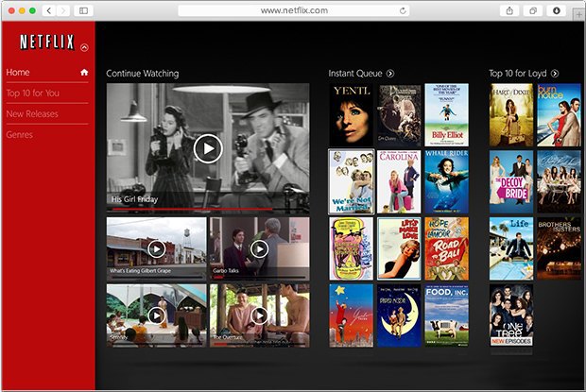Open the Brothers & Sisters poster

(560, 248)
